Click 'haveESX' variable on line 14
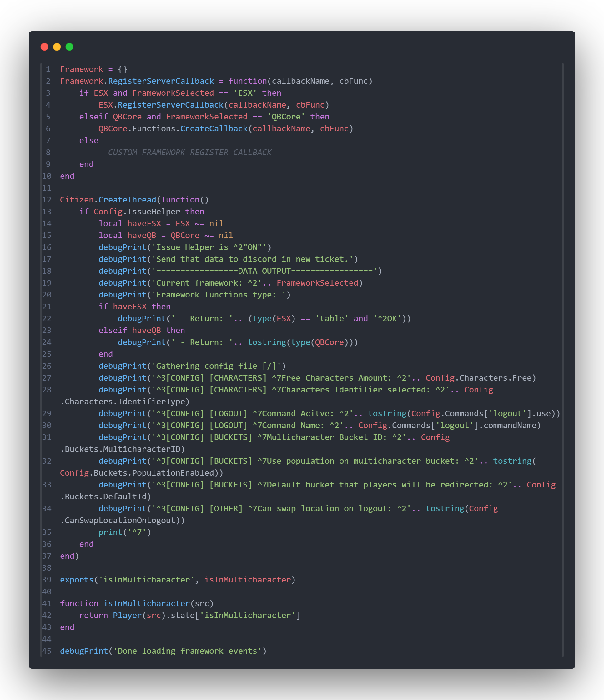The image size is (604, 700). [144, 224]
